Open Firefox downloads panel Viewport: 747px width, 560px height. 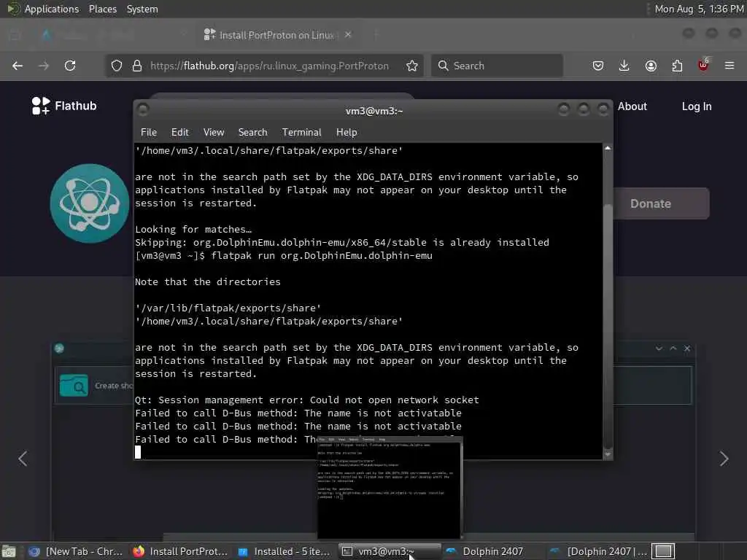tap(624, 66)
